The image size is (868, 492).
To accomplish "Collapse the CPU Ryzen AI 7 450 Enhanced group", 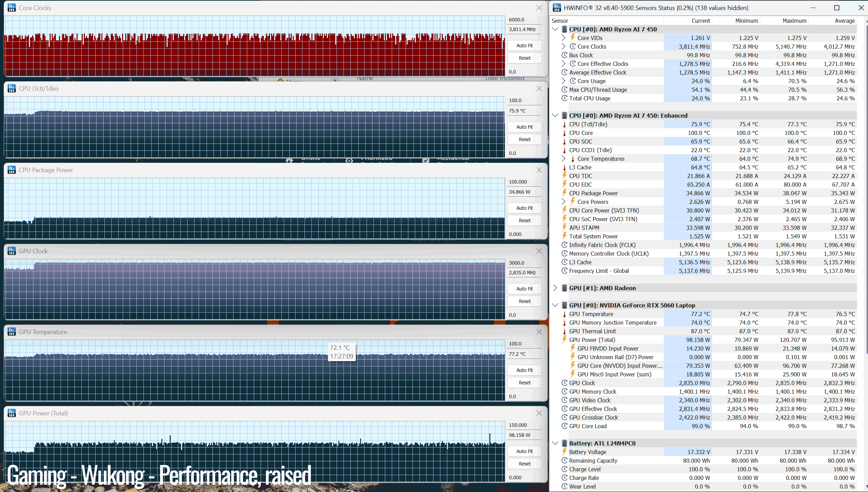I will (x=555, y=115).
